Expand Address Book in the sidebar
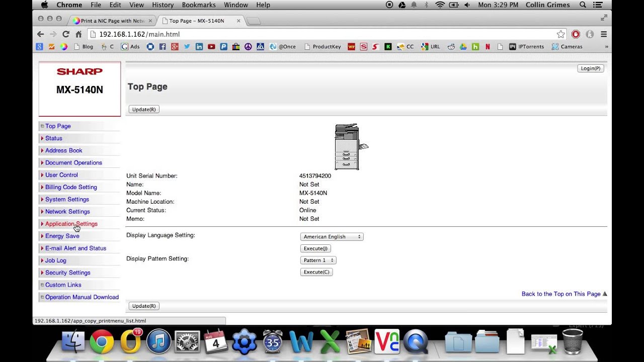Screen dimensions: 644x362 [63, 150]
